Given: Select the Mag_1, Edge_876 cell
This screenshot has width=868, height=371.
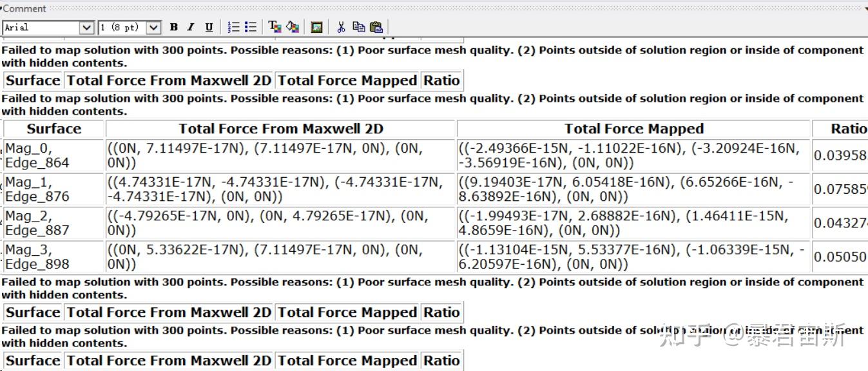Looking at the screenshot, I should tap(53, 189).
